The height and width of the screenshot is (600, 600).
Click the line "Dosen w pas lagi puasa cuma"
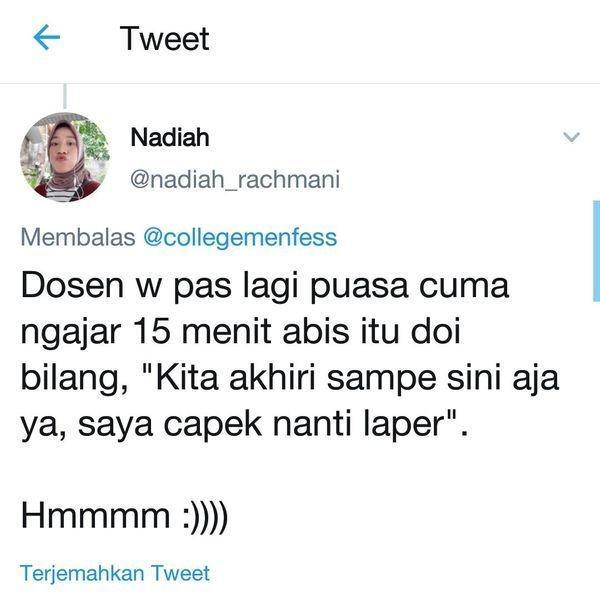click(x=265, y=287)
